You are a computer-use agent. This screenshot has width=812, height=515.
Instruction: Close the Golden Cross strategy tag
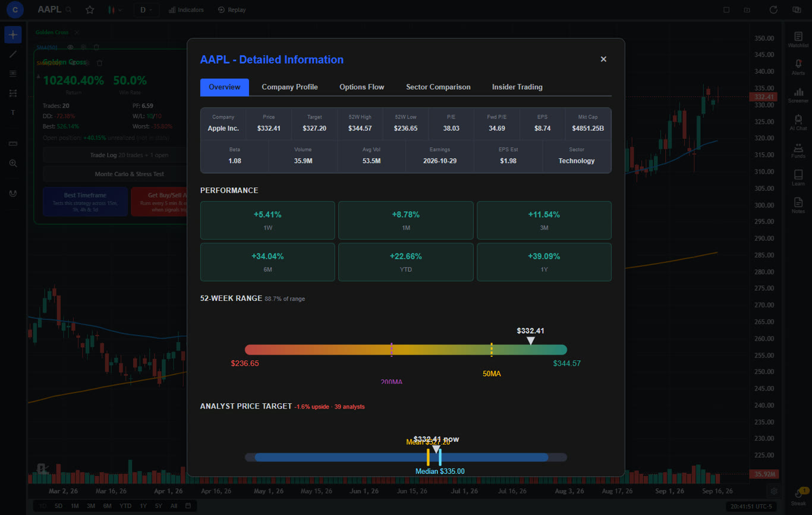77,32
